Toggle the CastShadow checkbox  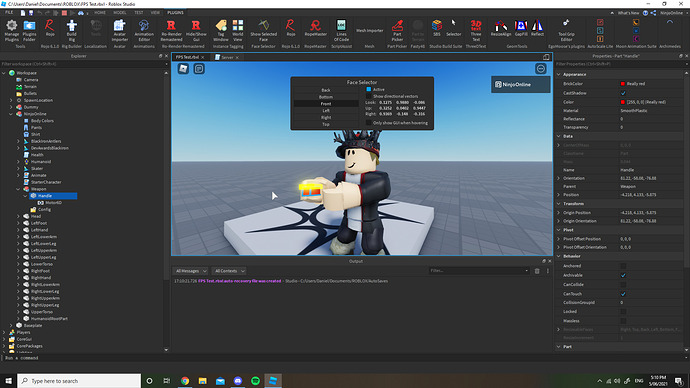623,93
